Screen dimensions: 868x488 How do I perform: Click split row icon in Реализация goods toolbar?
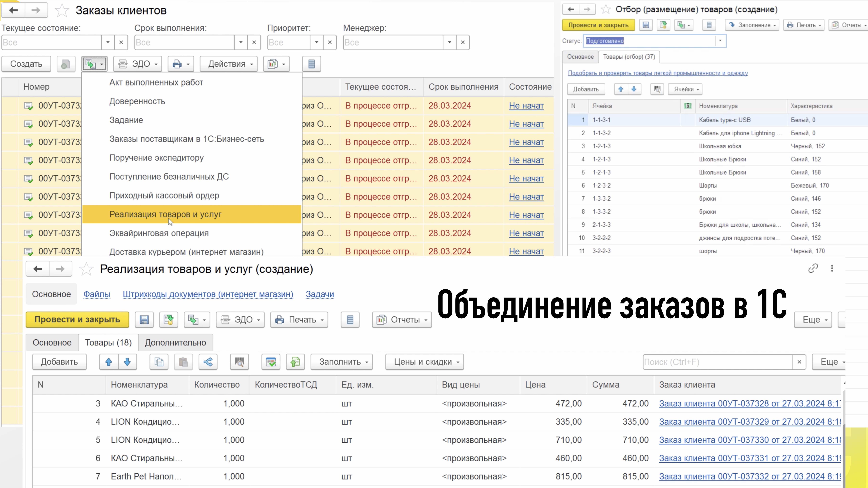208,362
